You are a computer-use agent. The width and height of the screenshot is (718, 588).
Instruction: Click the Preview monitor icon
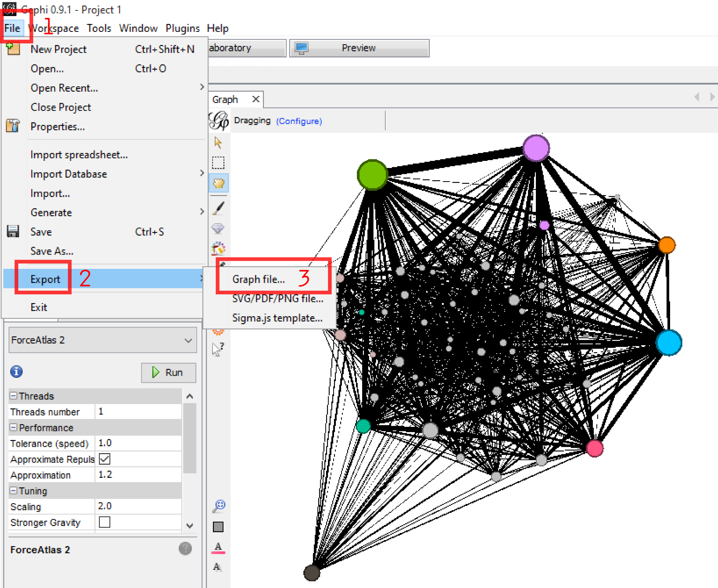tap(301, 48)
